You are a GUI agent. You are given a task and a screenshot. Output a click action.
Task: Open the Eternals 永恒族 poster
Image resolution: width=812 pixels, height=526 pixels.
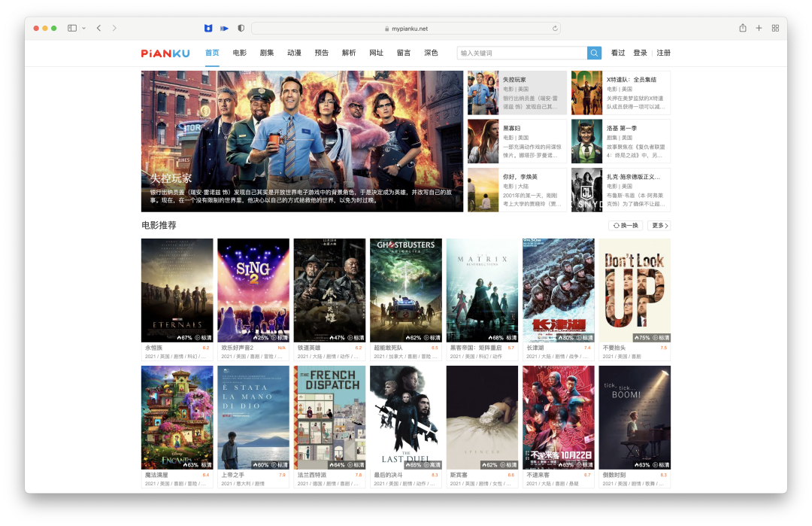pos(177,290)
